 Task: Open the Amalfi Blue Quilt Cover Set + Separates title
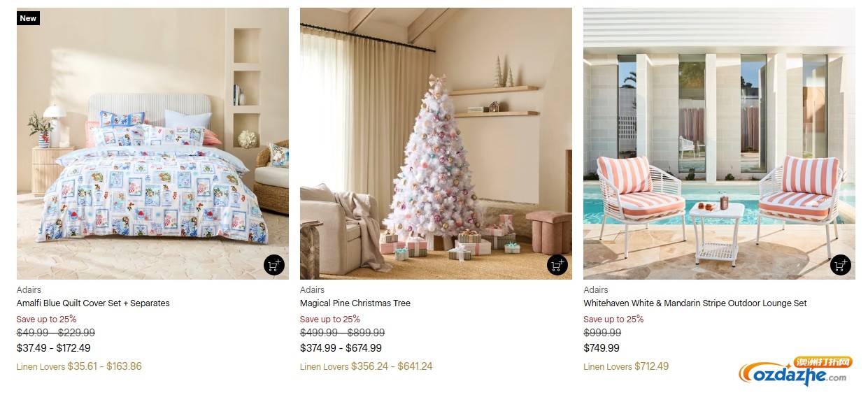click(x=93, y=303)
